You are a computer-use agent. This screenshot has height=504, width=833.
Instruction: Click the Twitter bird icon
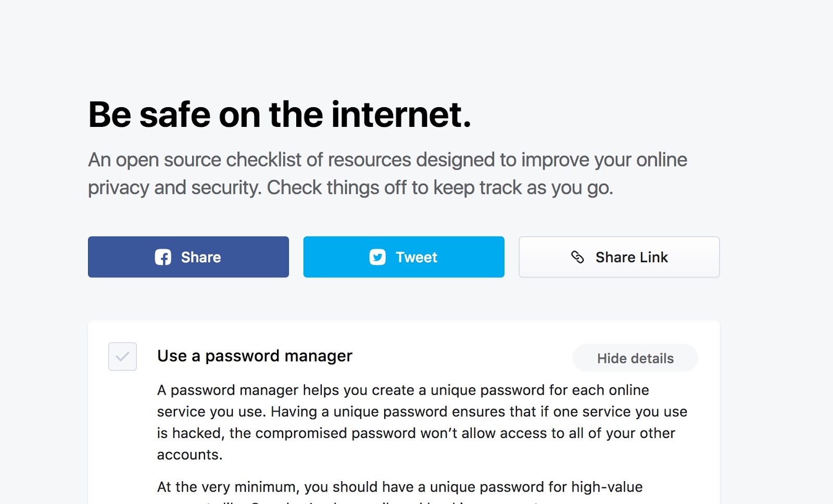point(377,257)
